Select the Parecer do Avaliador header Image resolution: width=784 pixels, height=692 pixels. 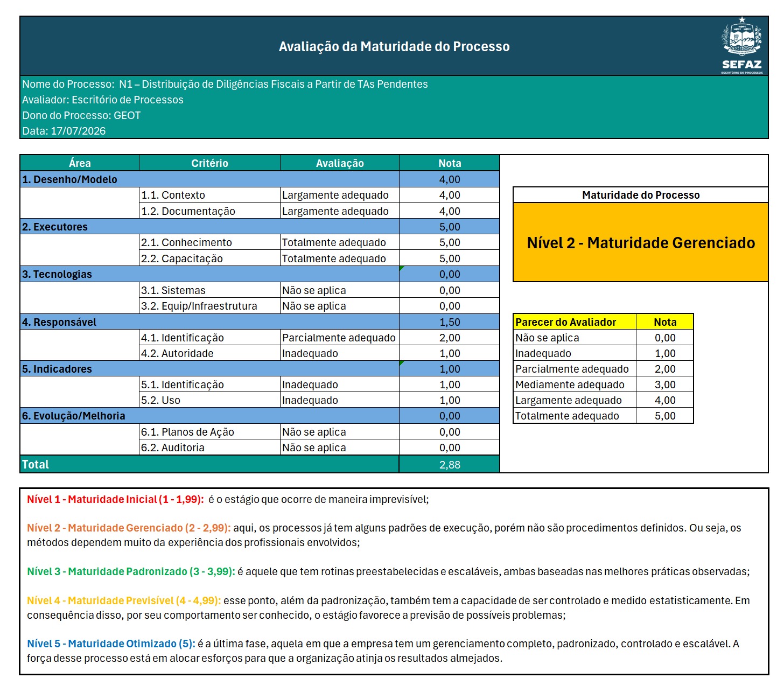[x=575, y=322]
